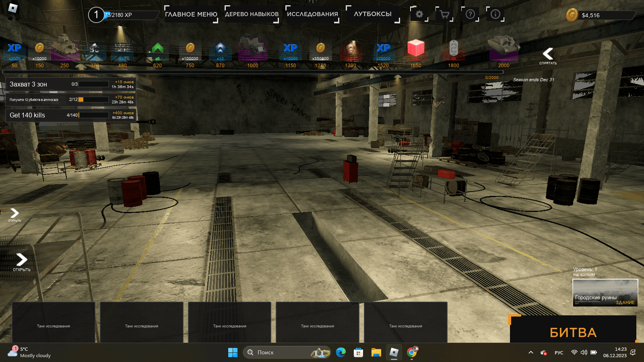Open the Windows Start button
The width and height of the screenshot is (644, 362).
point(233,352)
